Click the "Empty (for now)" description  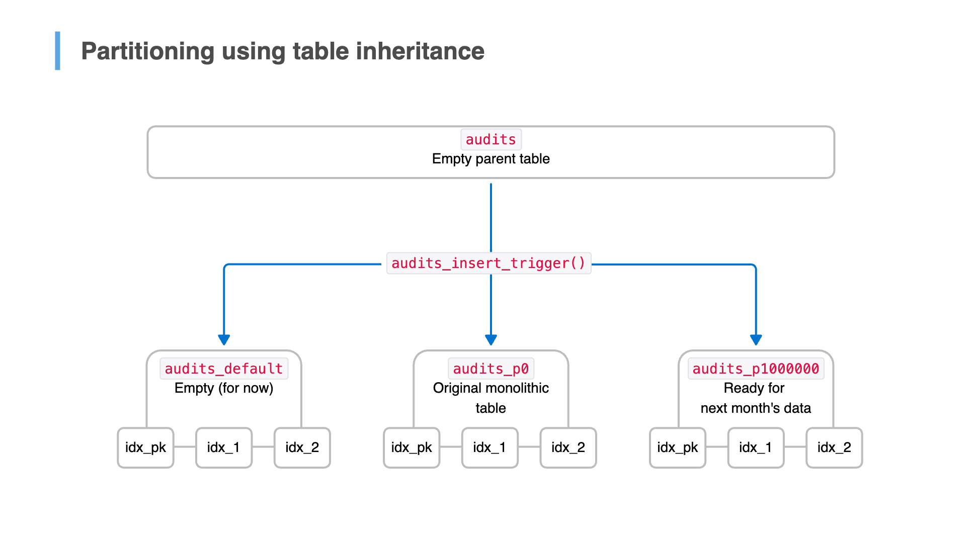(224, 388)
